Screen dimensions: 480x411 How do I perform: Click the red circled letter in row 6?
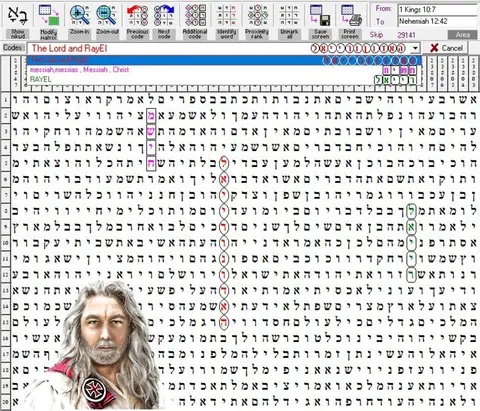(x=224, y=179)
